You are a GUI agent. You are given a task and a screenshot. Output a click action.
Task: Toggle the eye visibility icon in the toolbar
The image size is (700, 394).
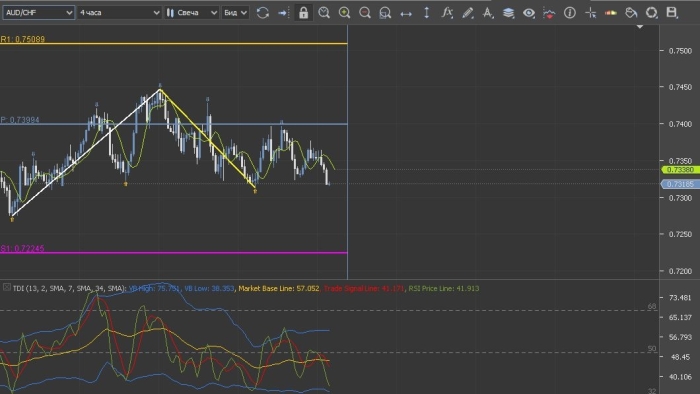(x=529, y=12)
